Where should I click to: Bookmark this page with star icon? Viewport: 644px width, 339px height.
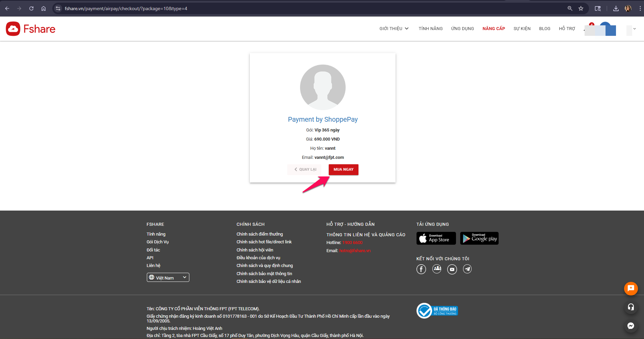click(x=581, y=8)
